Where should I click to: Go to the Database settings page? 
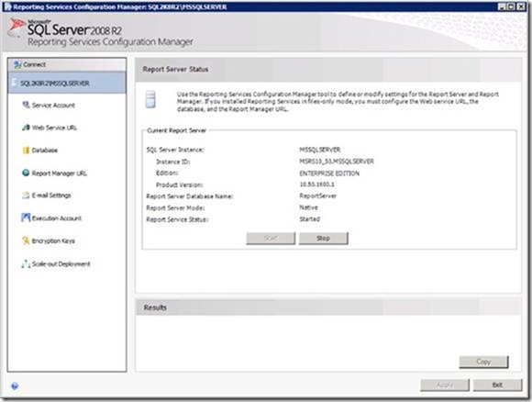pos(44,151)
